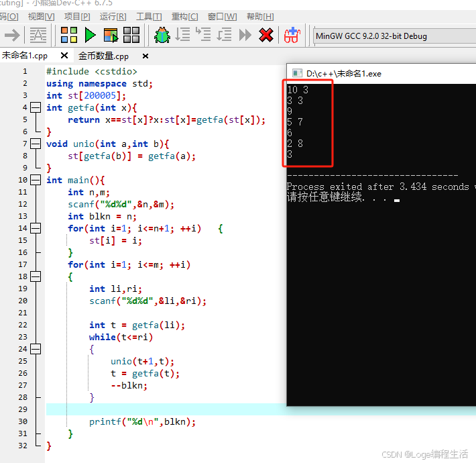The height and width of the screenshot is (463, 476).
Task: Collapse the while block fold at line 24
Action: [x=36, y=349]
